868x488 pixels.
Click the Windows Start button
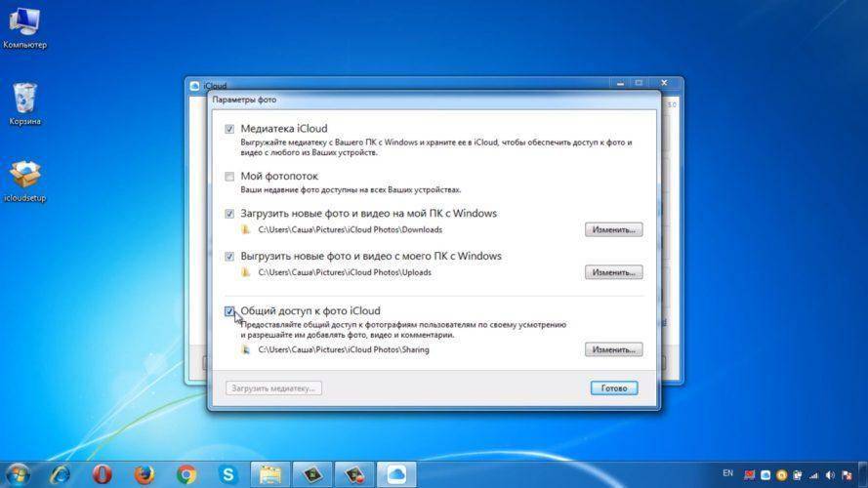pyautogui.click(x=20, y=474)
